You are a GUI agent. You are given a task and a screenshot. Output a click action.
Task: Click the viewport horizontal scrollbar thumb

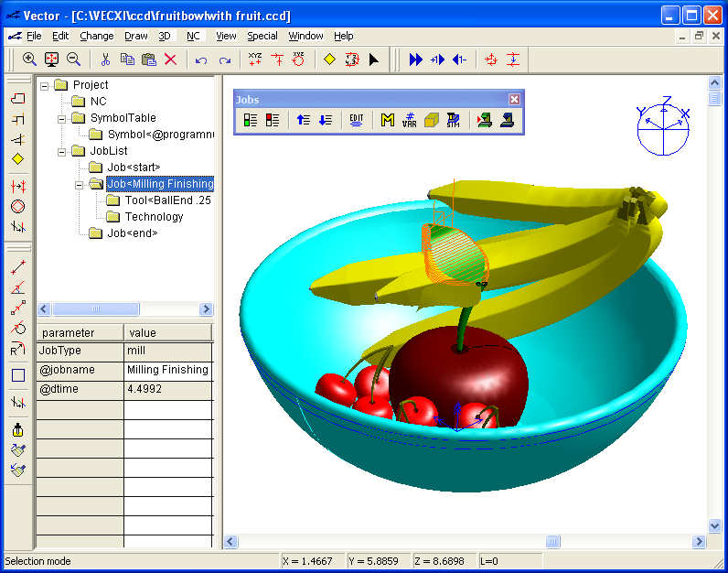[552, 541]
